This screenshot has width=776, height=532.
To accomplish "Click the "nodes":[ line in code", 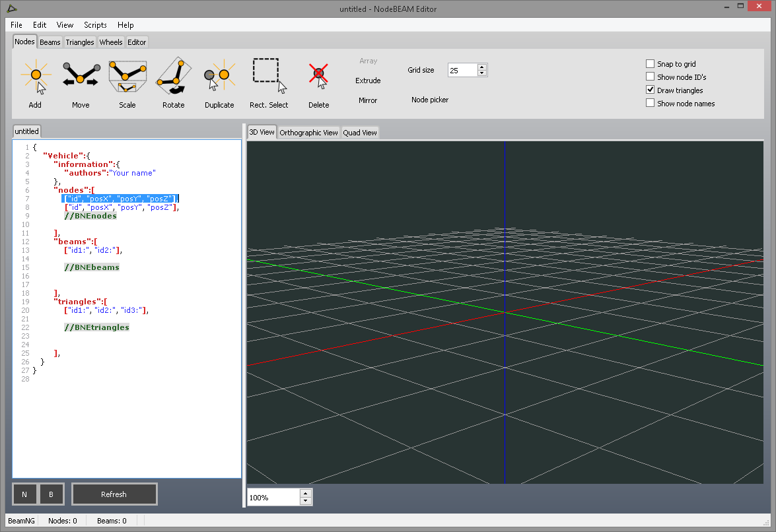I will (74, 190).
